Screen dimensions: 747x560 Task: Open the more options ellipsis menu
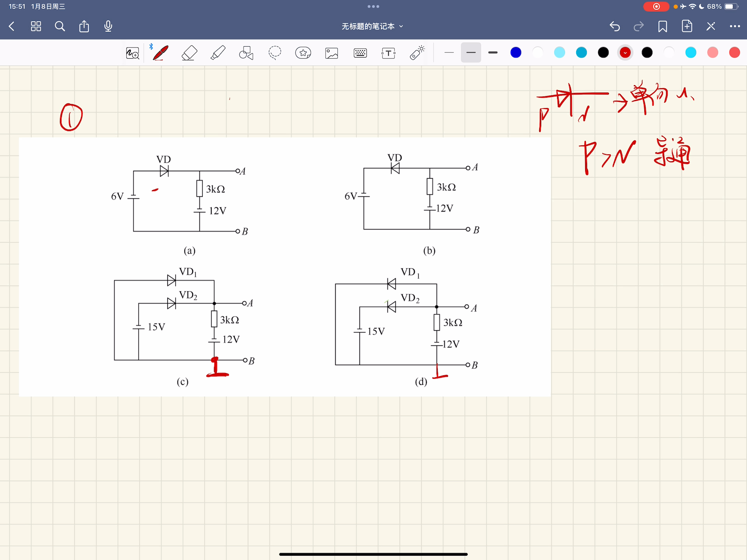[x=735, y=26]
